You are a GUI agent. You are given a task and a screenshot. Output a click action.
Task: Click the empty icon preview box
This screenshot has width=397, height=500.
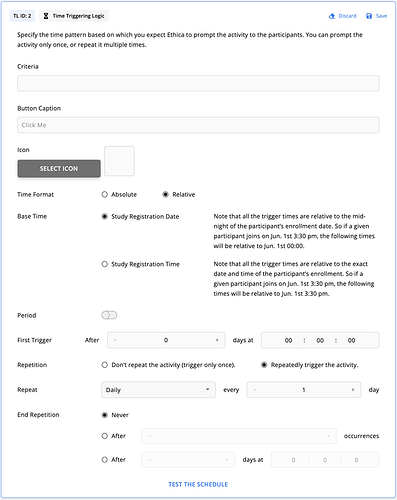coord(119,161)
